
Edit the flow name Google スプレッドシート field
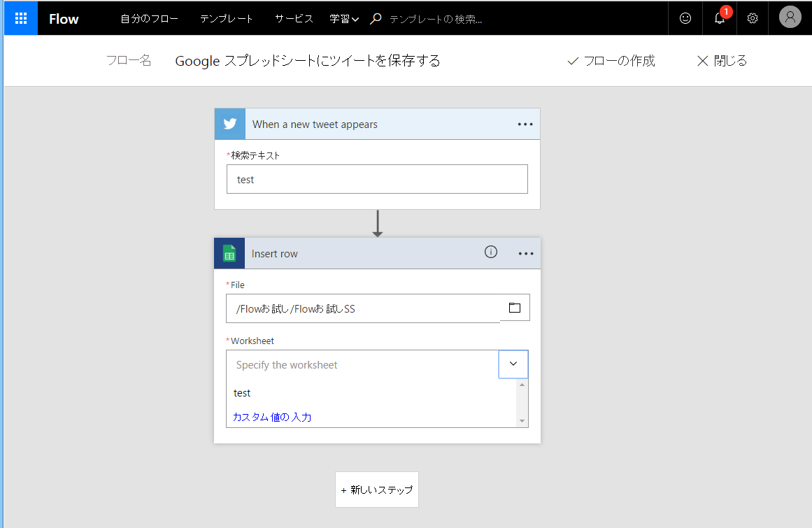(308, 61)
